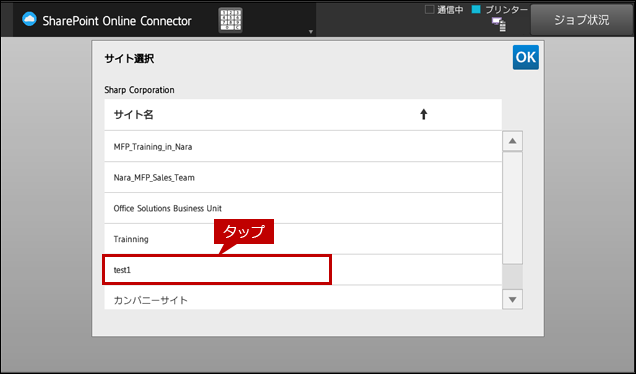The height and width of the screenshot is (374, 636).
Task: Confirm site selection with OK
Action: pyautogui.click(x=526, y=57)
